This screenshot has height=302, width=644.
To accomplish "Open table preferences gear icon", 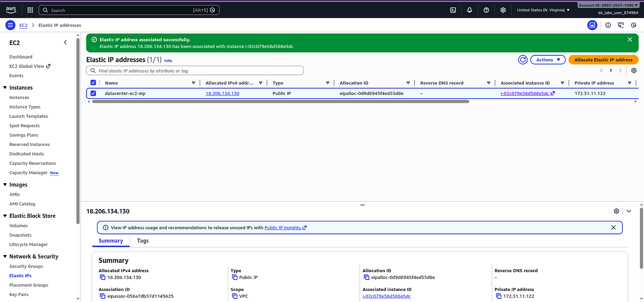I will pyautogui.click(x=634, y=70).
